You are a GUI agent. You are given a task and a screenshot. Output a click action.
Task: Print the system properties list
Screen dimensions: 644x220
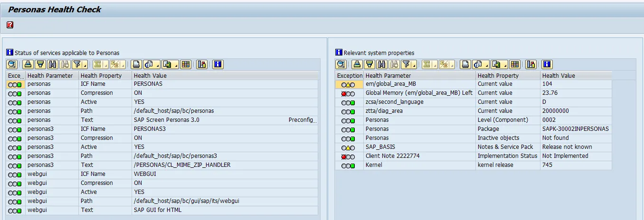click(464, 64)
